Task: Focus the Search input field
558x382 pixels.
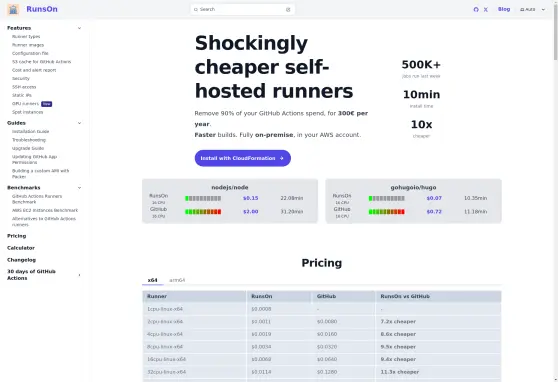Action: (243, 10)
